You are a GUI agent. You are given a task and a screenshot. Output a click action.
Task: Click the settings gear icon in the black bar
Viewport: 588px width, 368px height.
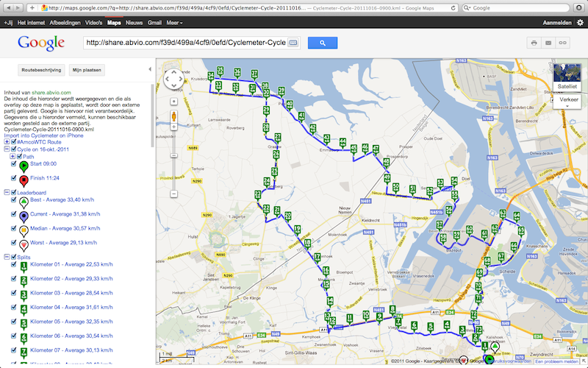580,23
